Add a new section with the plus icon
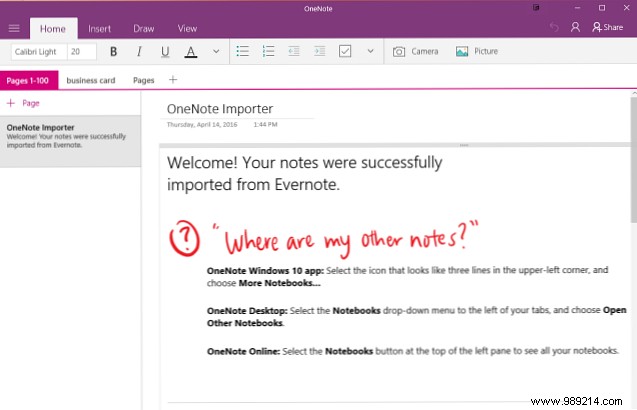The height and width of the screenshot is (410, 637). tap(173, 80)
